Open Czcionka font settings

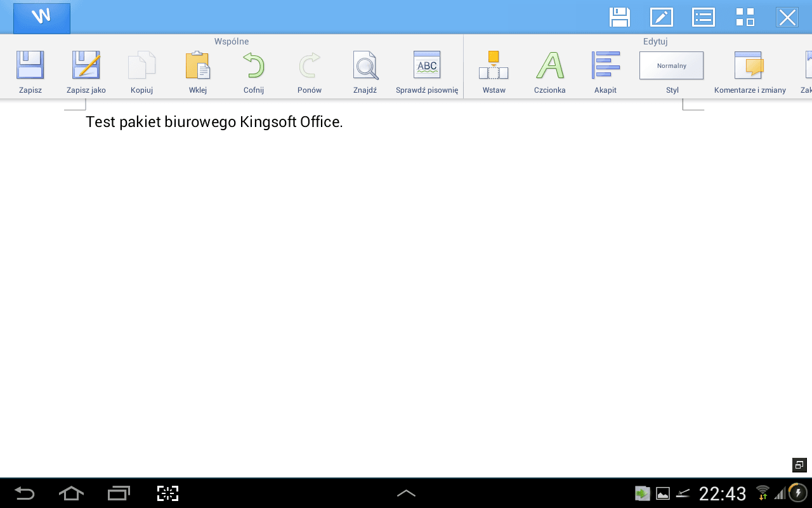click(550, 72)
